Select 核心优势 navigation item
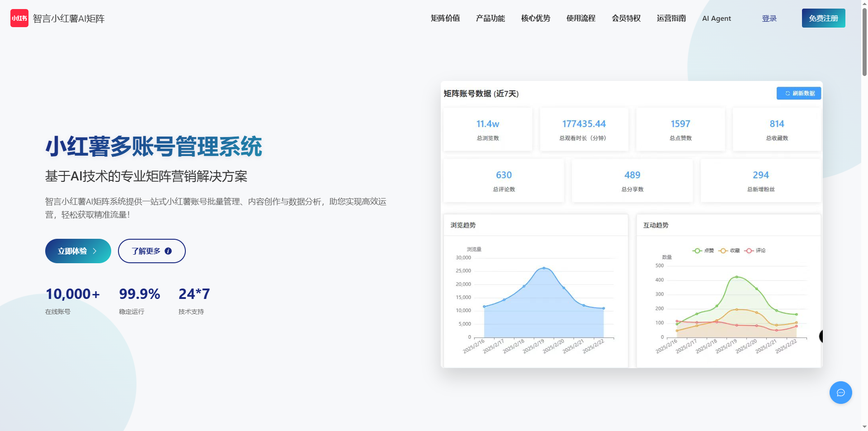The height and width of the screenshot is (431, 868). click(x=535, y=18)
